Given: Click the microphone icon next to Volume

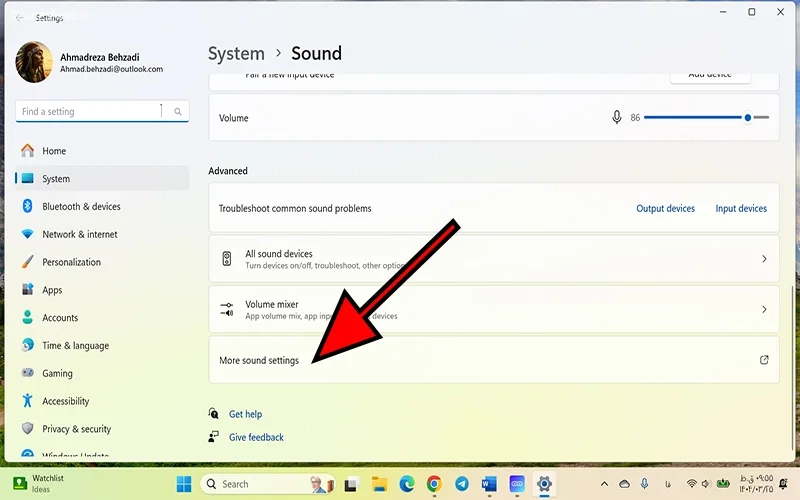Looking at the screenshot, I should coord(617,118).
